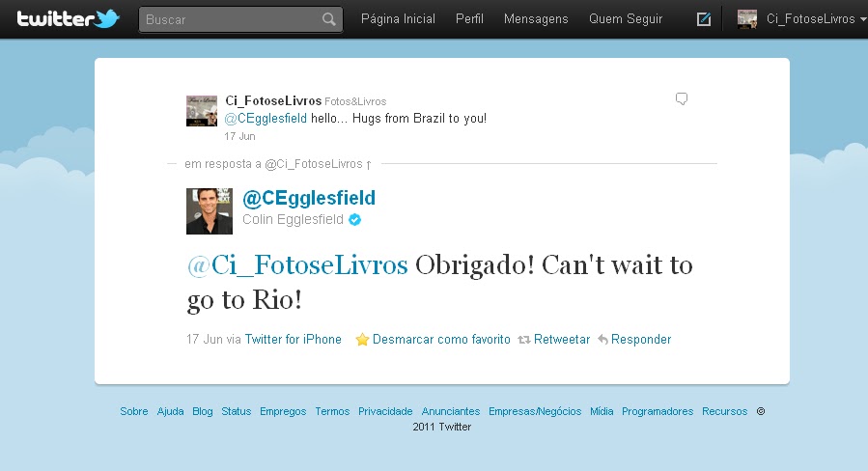Screen dimensions: 868x471
Task: Open the @CEgglesfield profile link
Action: (x=309, y=198)
